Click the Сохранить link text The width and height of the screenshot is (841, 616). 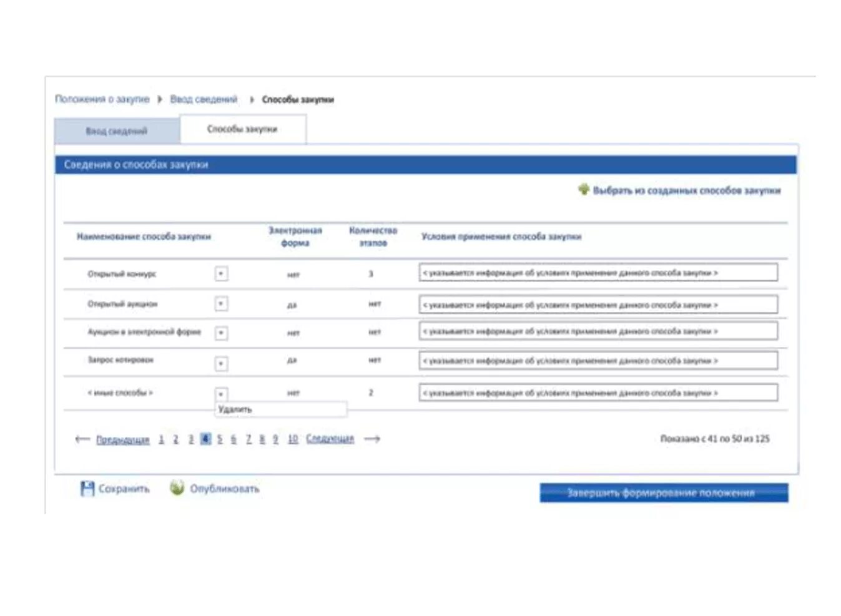pyautogui.click(x=124, y=489)
